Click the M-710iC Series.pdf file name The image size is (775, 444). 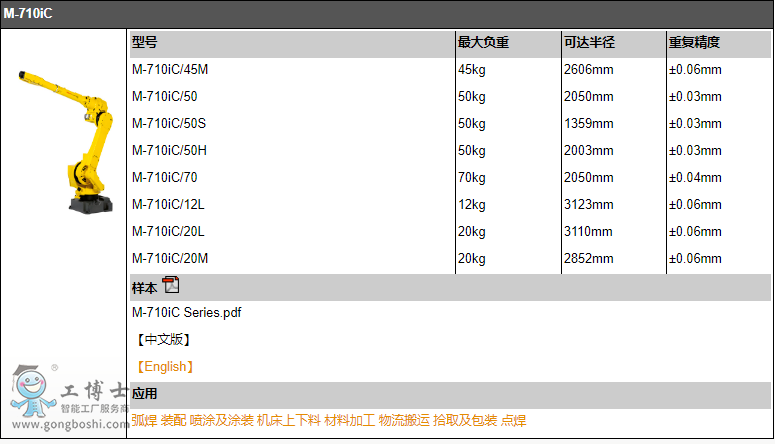[187, 312]
